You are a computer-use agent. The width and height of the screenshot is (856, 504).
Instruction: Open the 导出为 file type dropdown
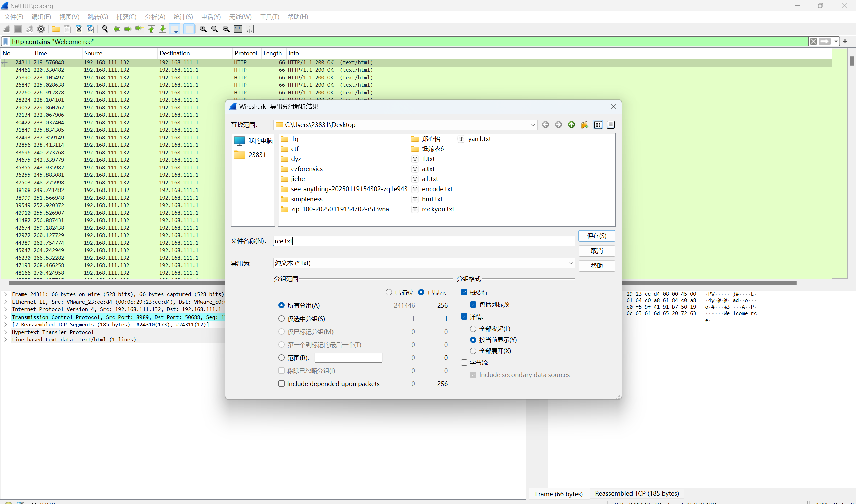[x=571, y=263]
